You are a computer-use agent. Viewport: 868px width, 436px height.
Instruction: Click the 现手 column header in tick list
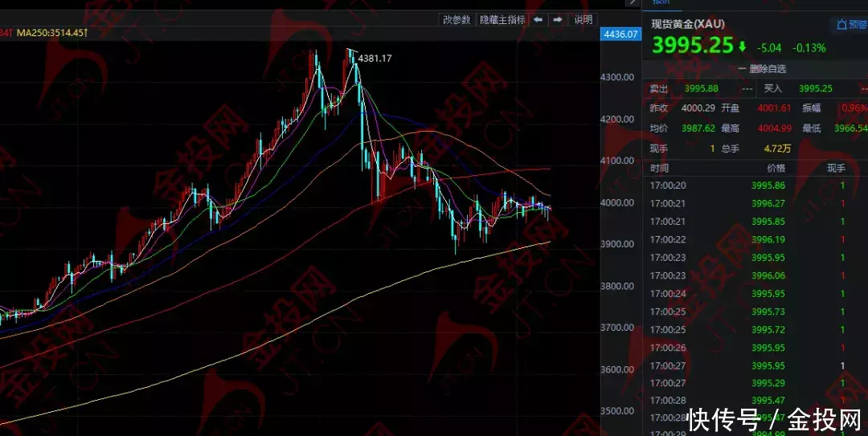(836, 168)
